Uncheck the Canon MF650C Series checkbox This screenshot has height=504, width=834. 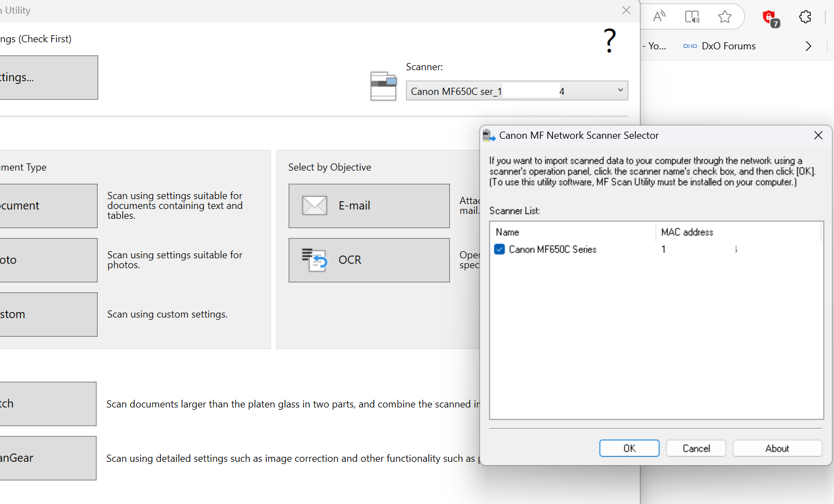(499, 250)
